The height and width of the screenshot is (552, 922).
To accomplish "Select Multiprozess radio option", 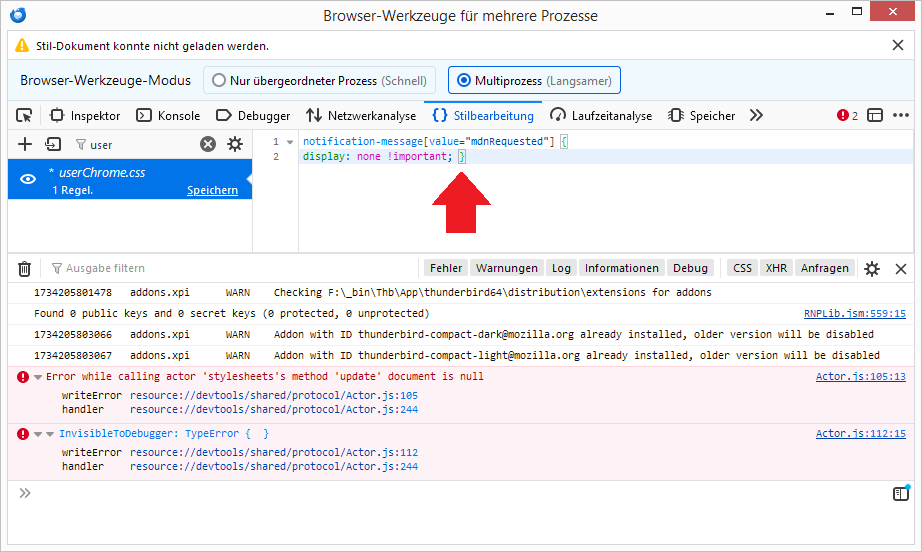I will click(x=534, y=81).
